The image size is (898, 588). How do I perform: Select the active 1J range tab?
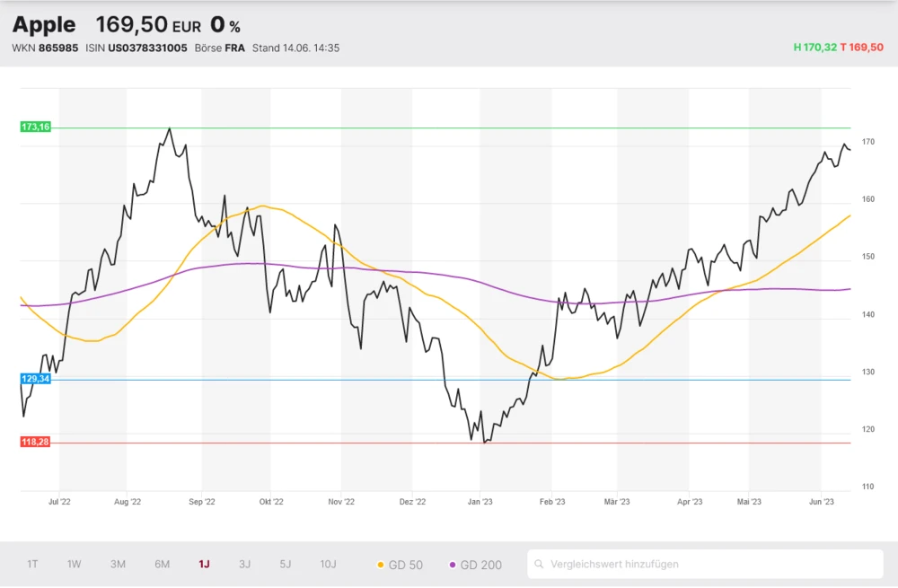(x=204, y=565)
